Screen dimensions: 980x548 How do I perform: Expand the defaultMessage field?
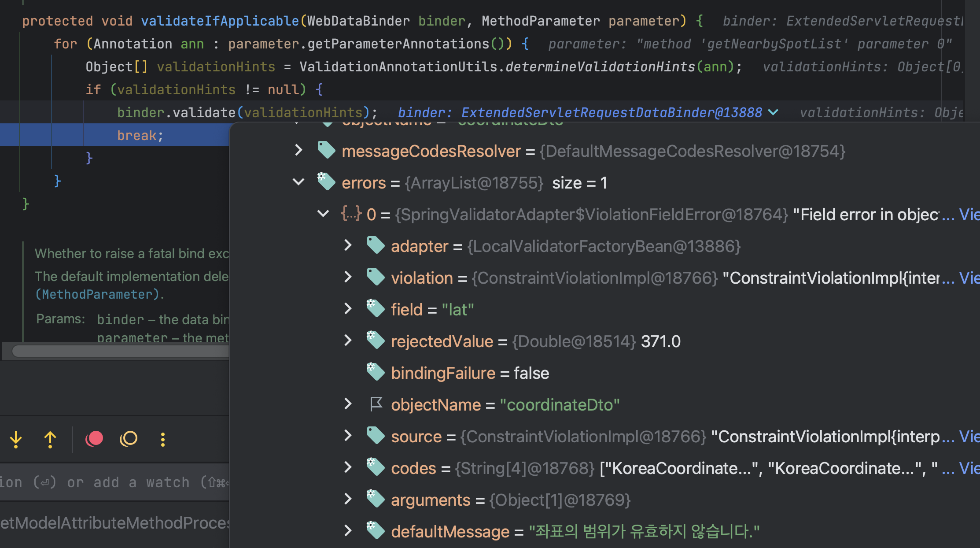pos(348,531)
